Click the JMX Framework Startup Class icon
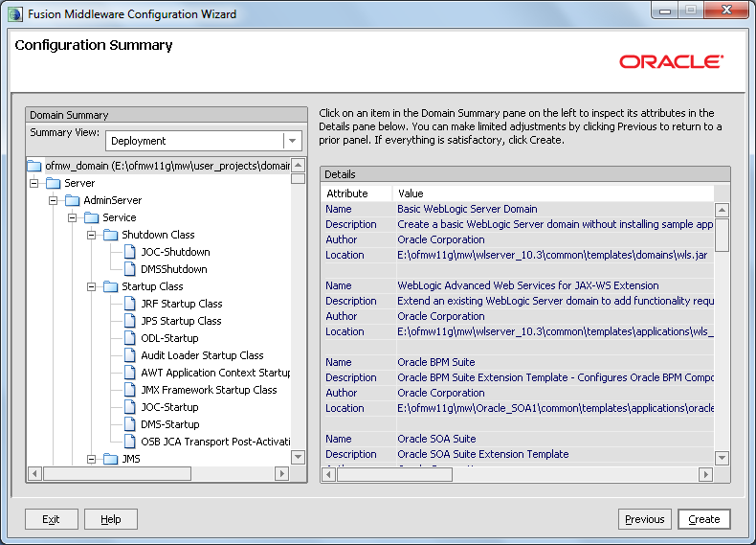The height and width of the screenshot is (545, 756). [x=130, y=390]
